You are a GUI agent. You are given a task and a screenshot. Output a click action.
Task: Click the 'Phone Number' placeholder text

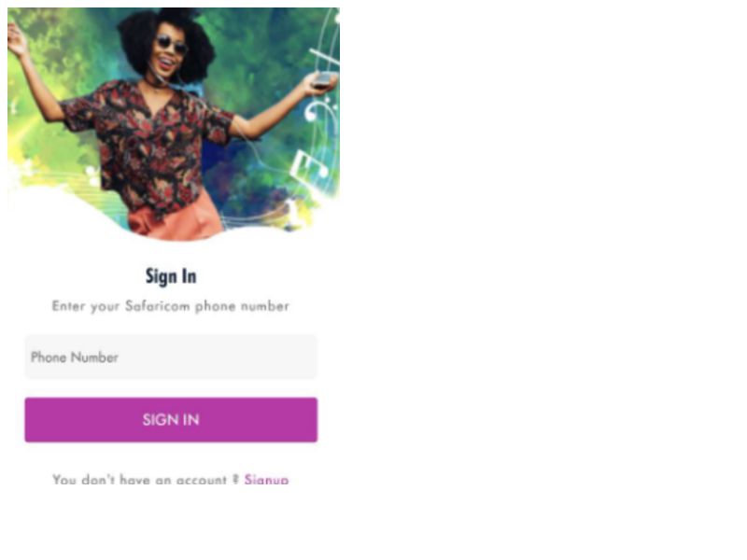[75, 357]
